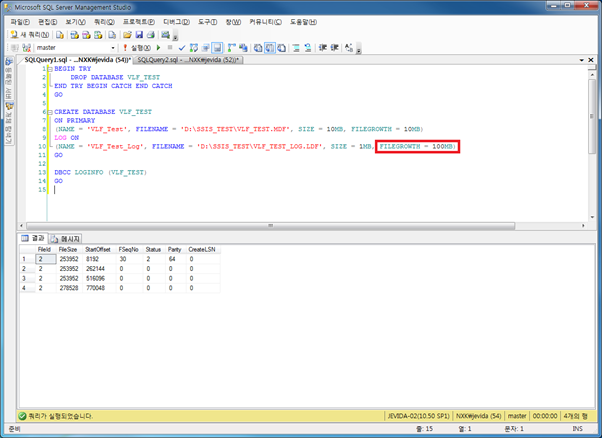Viewport: 602px width, 438px height.
Task: Open an Analysis Services XMLA Query
Action: (x=98, y=35)
